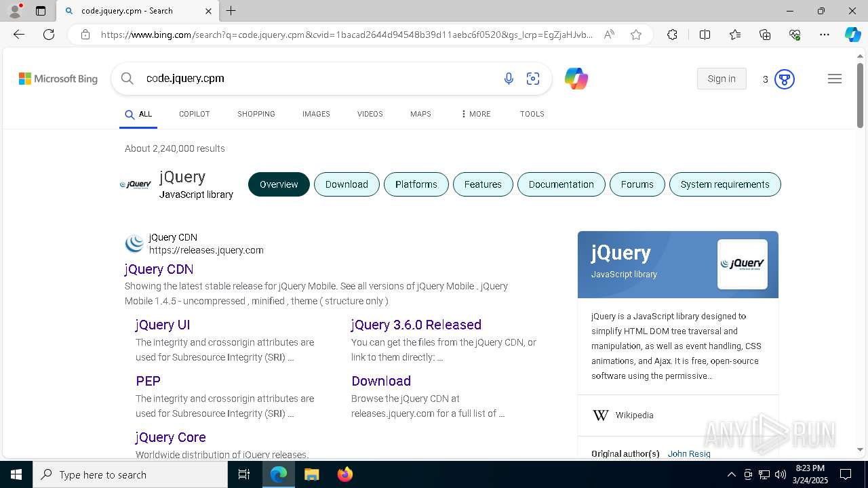Select the Overview pill
The image size is (868, 488).
279,184
